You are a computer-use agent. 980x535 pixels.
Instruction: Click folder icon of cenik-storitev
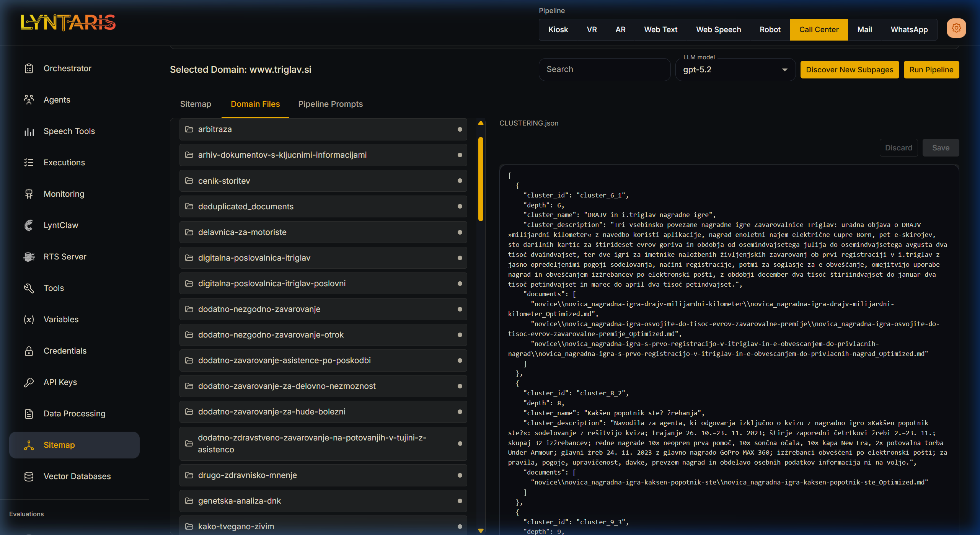(189, 181)
